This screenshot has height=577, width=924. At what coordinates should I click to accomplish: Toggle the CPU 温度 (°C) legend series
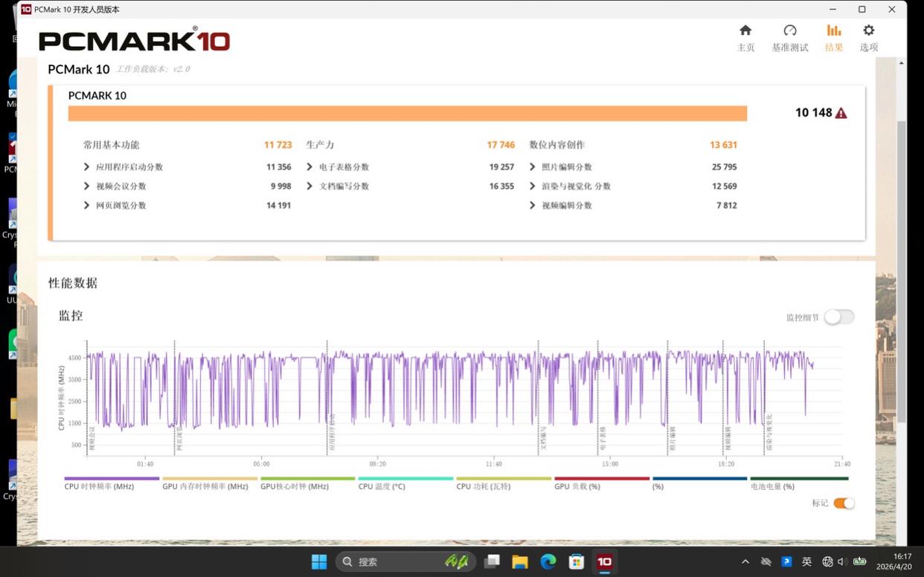point(405,483)
